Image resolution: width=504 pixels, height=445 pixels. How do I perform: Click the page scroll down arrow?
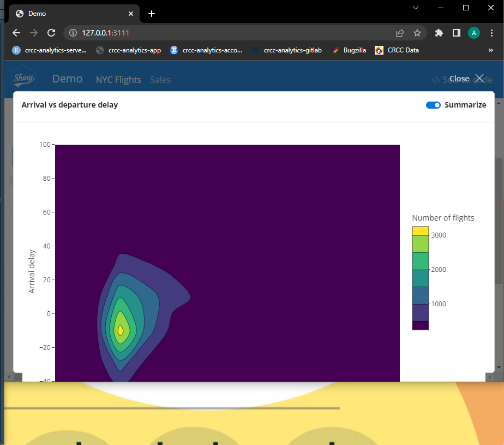coord(499,367)
